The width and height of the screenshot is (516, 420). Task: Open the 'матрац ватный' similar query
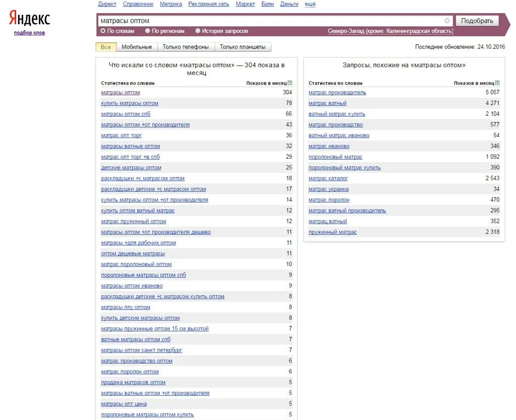coord(328,222)
